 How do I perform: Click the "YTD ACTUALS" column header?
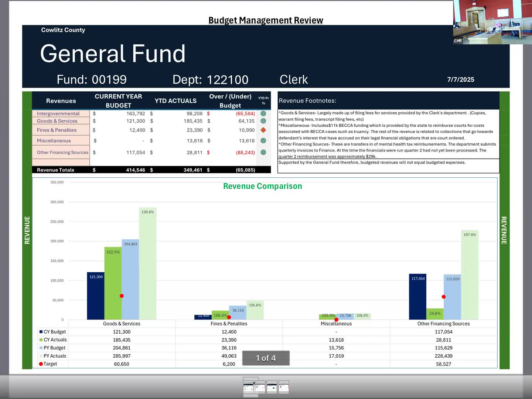[x=175, y=101]
